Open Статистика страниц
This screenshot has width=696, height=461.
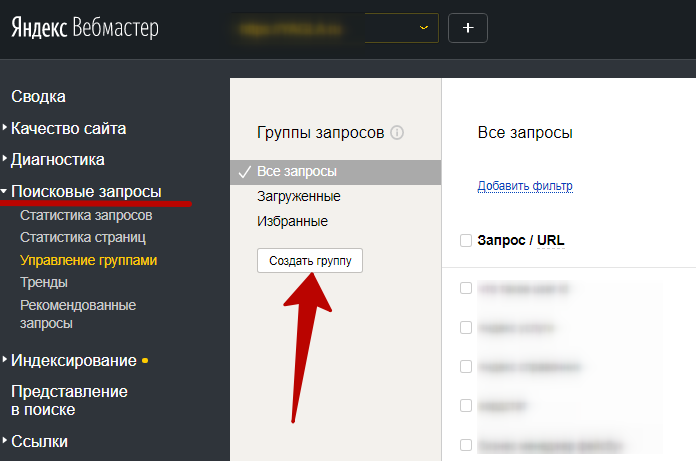83,237
